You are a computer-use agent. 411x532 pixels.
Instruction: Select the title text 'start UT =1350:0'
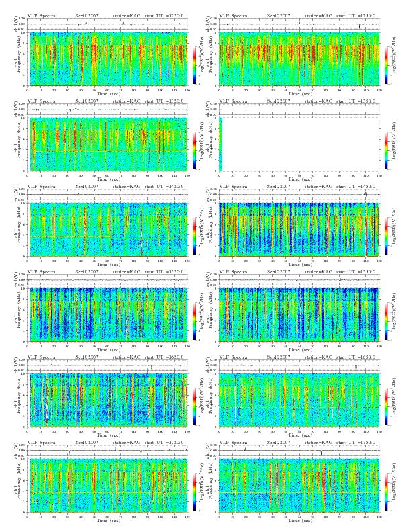(x=357, y=101)
